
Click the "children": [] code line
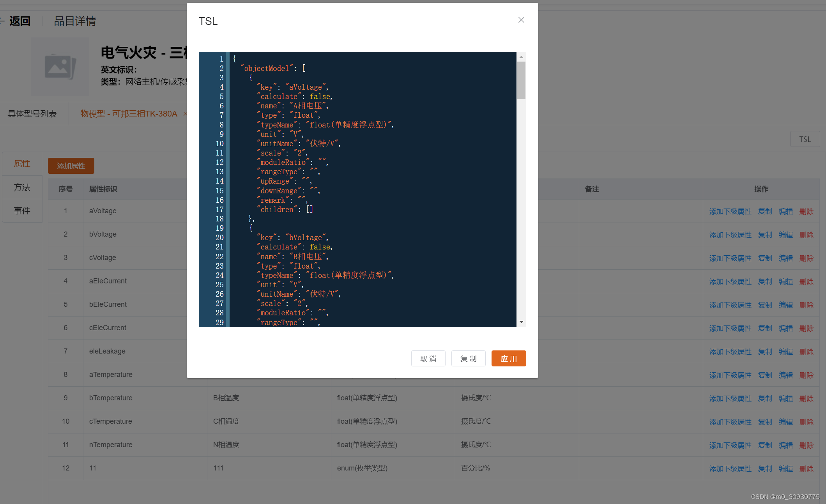(x=285, y=209)
